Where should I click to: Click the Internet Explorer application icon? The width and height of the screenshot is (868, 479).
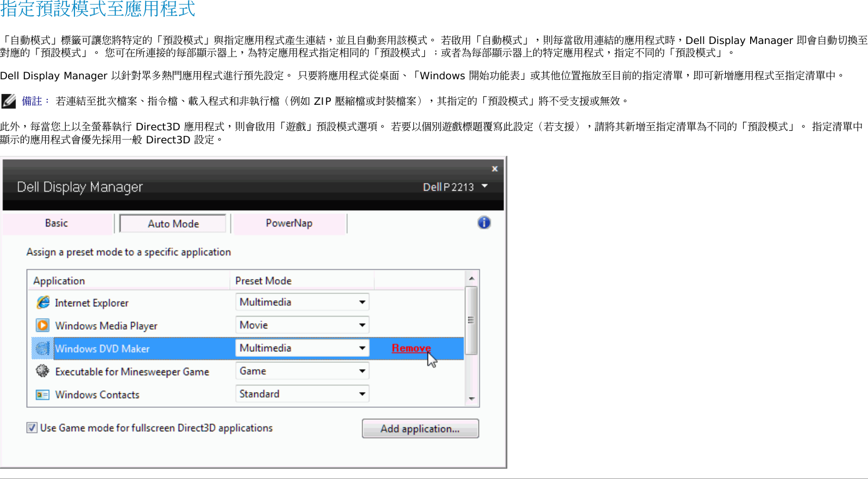(43, 302)
